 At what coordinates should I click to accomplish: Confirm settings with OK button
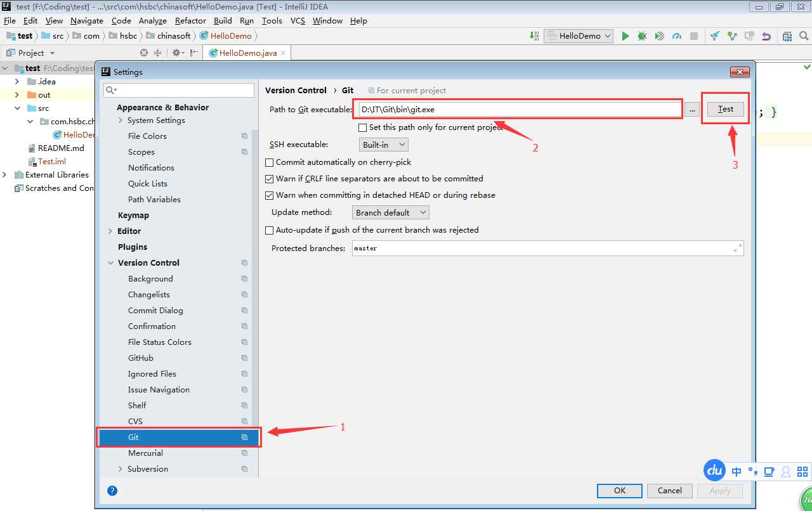(620, 490)
